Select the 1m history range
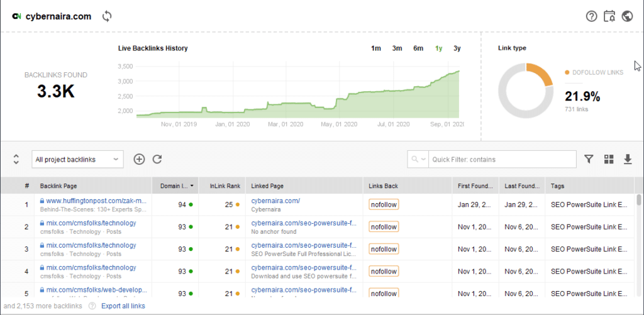The image size is (644, 315). (x=375, y=48)
